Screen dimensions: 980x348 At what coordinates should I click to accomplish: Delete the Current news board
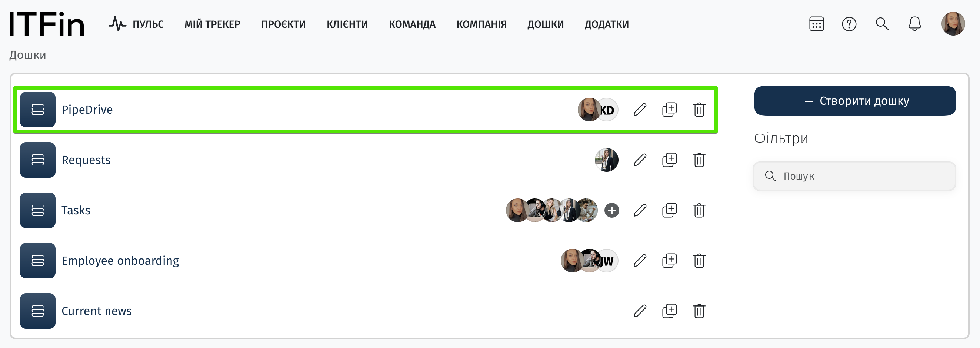tap(699, 311)
